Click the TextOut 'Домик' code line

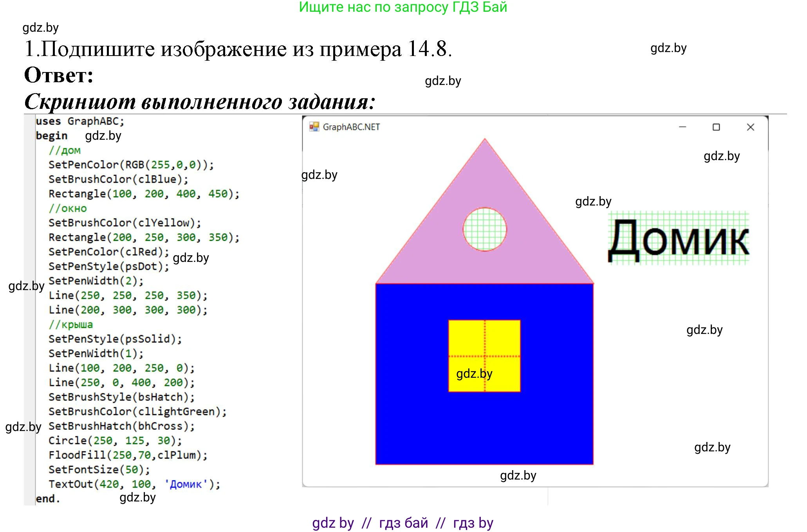coord(134,484)
